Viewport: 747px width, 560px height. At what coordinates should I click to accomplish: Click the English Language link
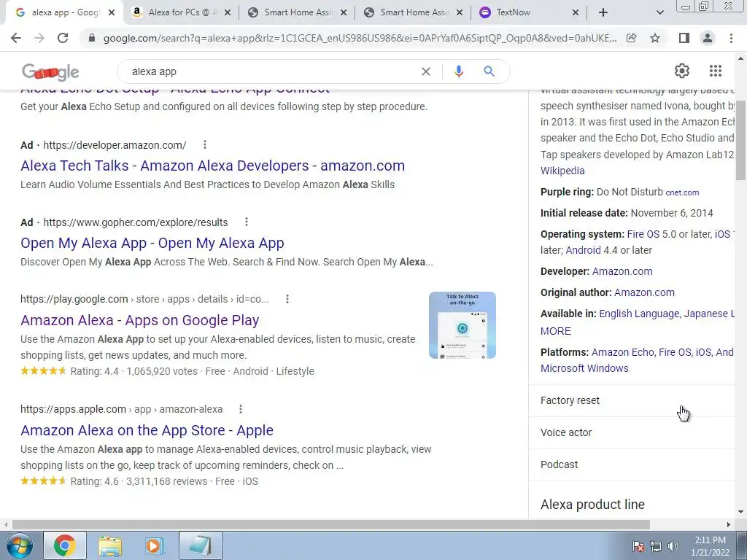pos(639,314)
